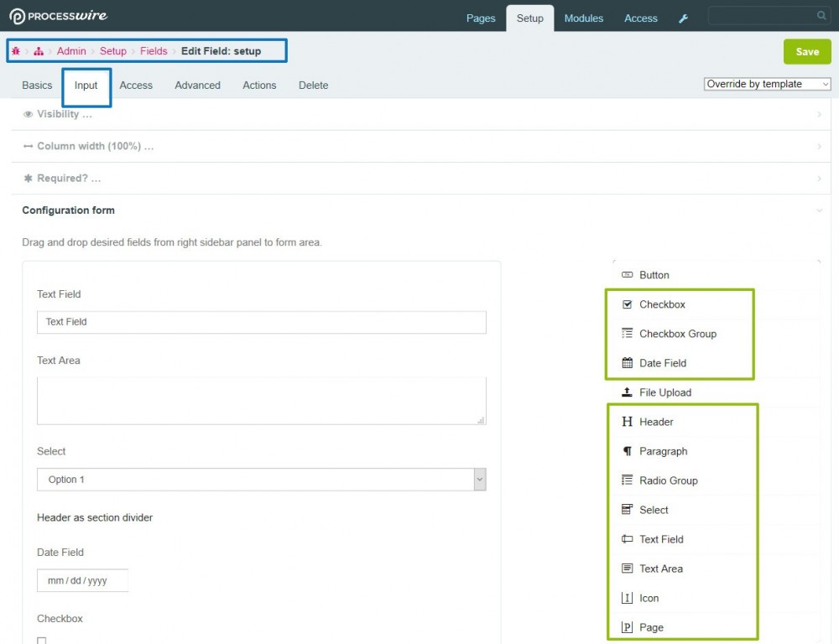Click the Date Field calendar icon in sidebar
The width and height of the screenshot is (839, 644).
click(x=627, y=363)
